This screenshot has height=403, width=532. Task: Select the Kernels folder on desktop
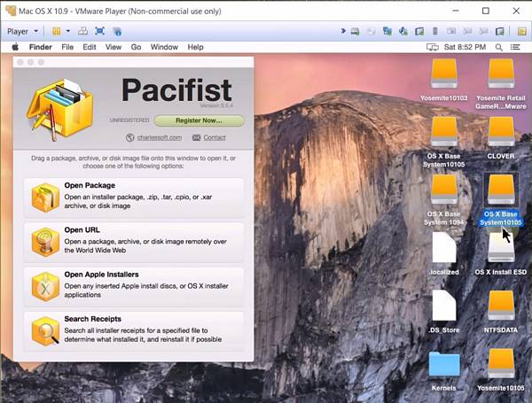443,363
